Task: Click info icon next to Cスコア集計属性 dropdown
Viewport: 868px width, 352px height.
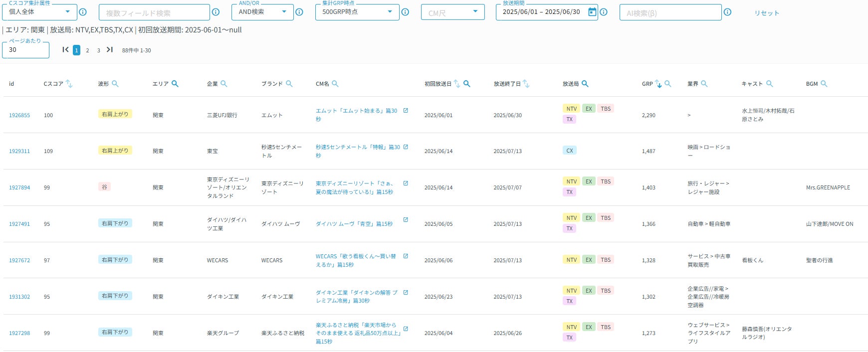Action: [83, 12]
